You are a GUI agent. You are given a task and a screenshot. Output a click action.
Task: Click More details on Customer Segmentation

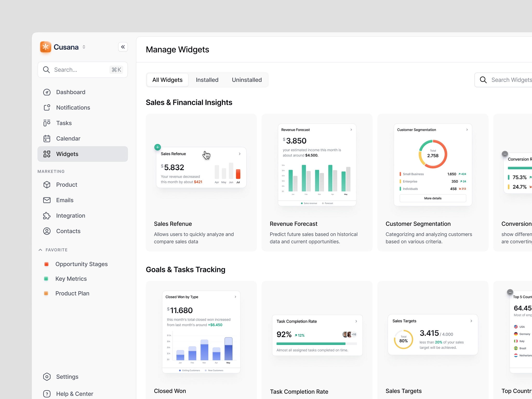[x=432, y=198]
